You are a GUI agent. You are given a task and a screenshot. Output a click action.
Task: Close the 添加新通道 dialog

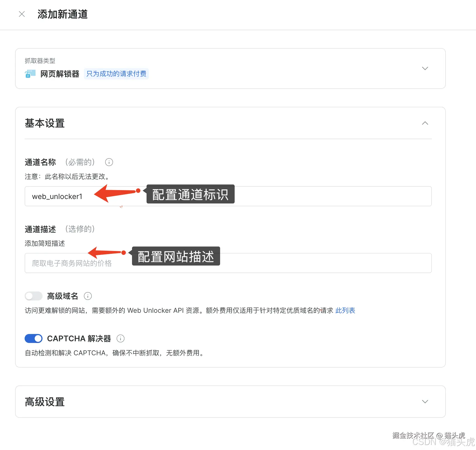pos(22,14)
